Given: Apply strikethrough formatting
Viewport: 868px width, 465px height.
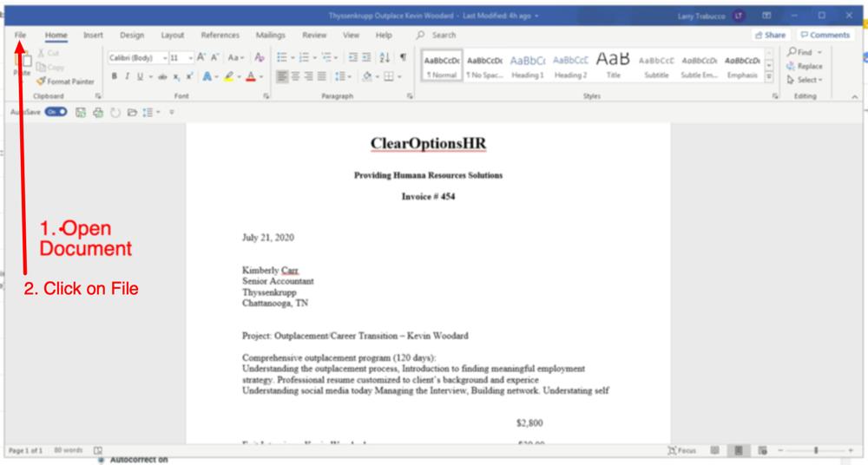Looking at the screenshot, I should (163, 77).
